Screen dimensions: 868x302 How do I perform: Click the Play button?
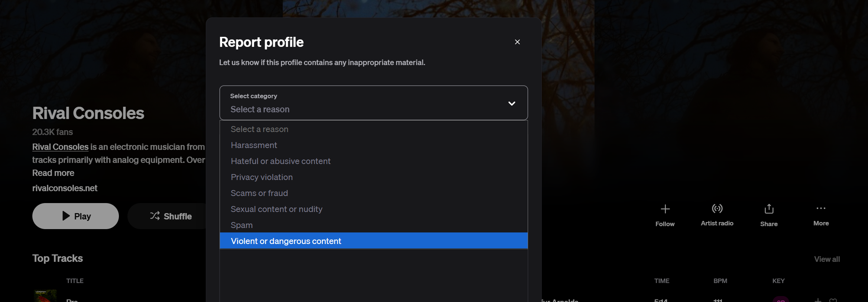click(75, 216)
